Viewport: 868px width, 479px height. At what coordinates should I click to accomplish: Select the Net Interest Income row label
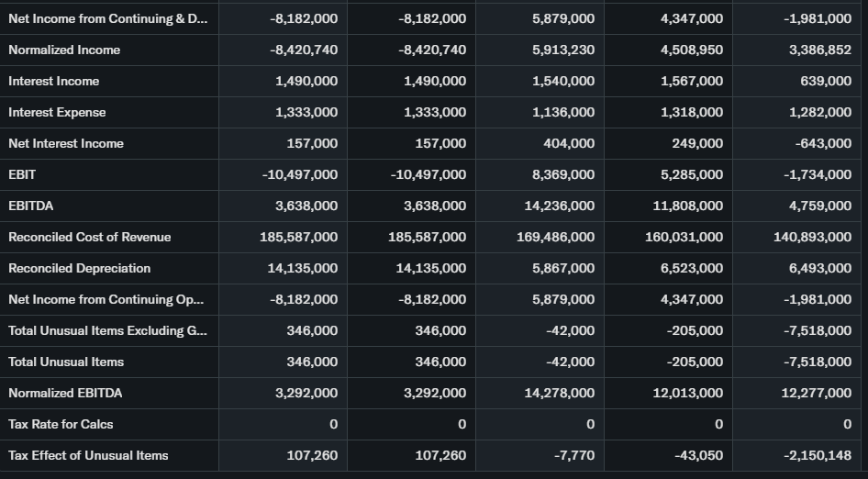tap(65, 143)
